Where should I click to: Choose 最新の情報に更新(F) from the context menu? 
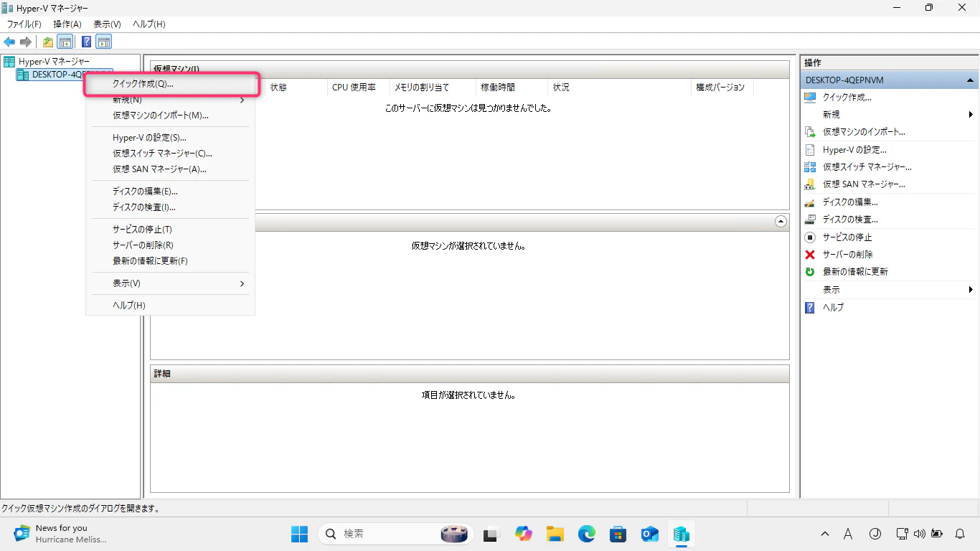[x=170, y=261]
